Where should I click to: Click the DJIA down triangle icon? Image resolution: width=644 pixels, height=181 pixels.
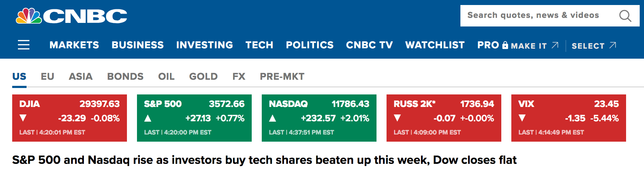pyautogui.click(x=23, y=118)
